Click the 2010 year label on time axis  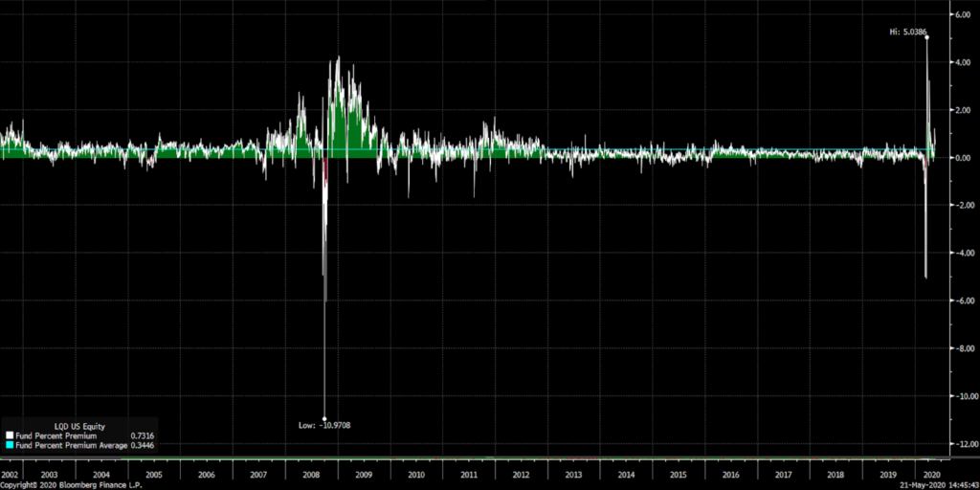pos(415,475)
